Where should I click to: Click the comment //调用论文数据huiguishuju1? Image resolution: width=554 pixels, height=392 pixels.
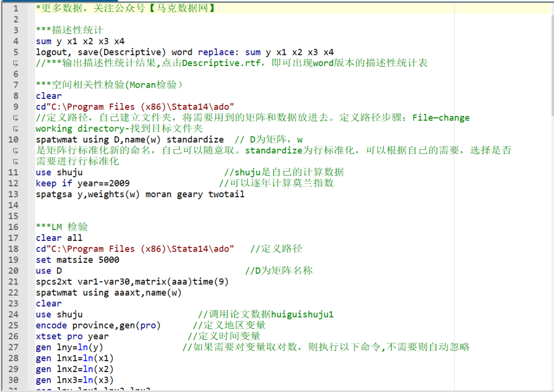click(266, 315)
